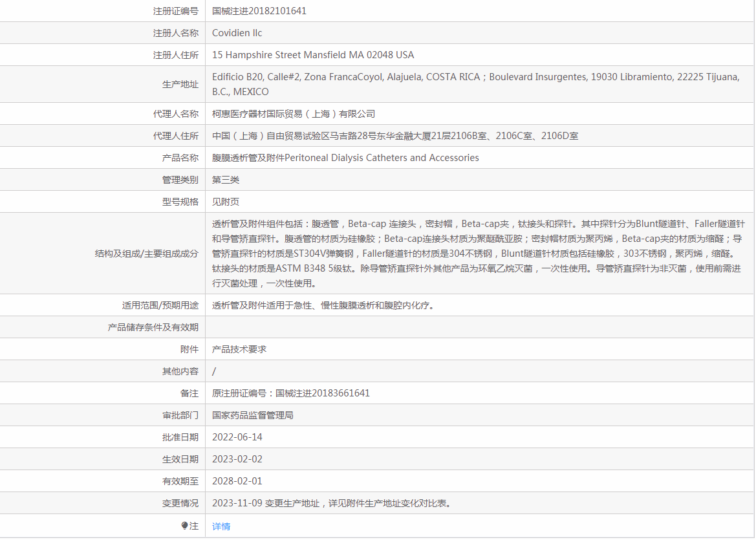756x540 pixels.
Task: Click the 附件 row label
Action: [189, 349]
